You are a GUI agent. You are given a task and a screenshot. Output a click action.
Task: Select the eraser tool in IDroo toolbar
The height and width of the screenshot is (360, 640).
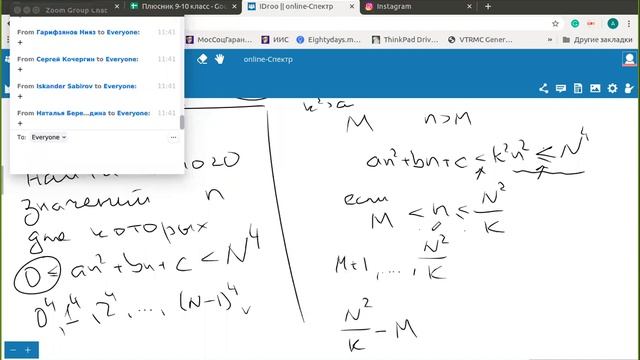(202, 59)
